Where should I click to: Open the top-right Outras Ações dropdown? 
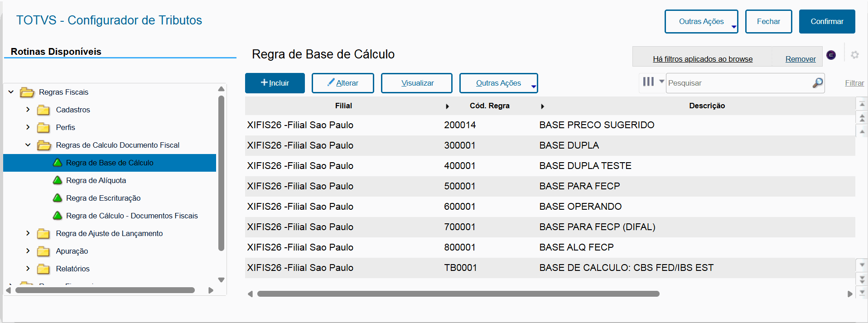pos(701,22)
